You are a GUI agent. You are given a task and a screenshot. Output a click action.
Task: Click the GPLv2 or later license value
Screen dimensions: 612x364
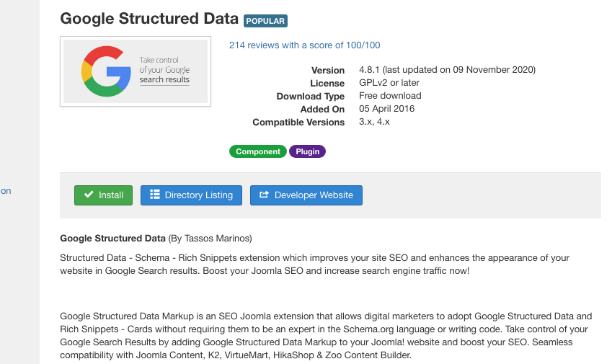(x=389, y=83)
